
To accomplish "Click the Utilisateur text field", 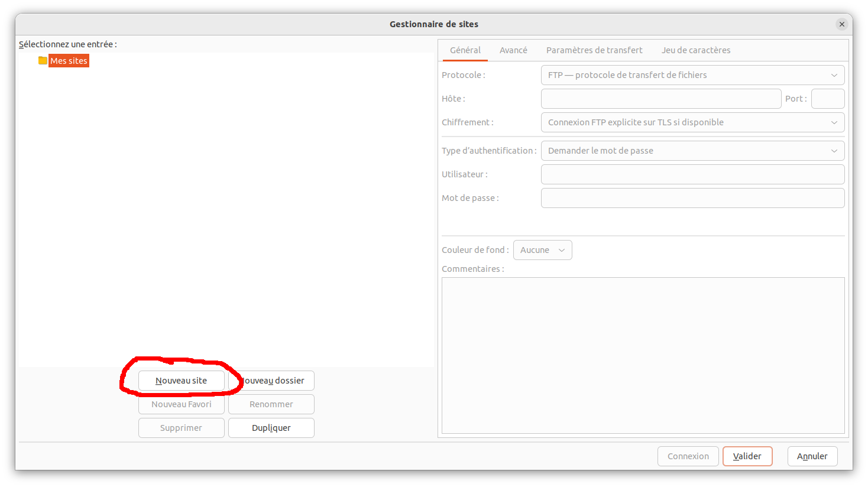I will pyautogui.click(x=692, y=174).
